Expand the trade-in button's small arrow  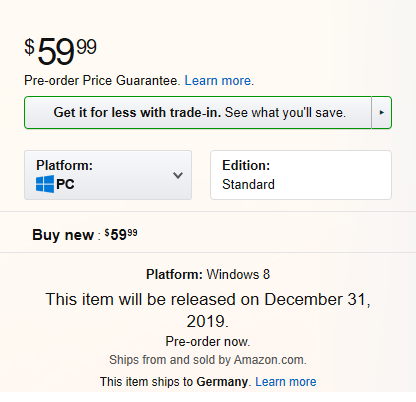click(381, 113)
